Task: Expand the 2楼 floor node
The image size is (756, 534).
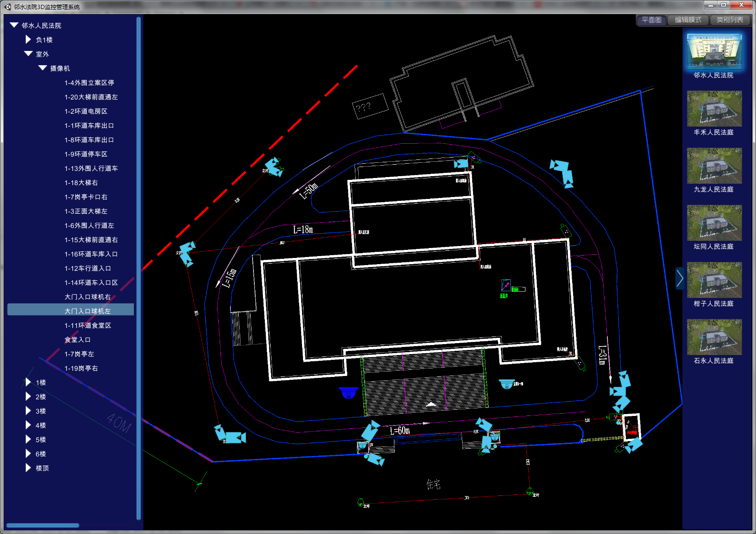Action: [x=28, y=396]
